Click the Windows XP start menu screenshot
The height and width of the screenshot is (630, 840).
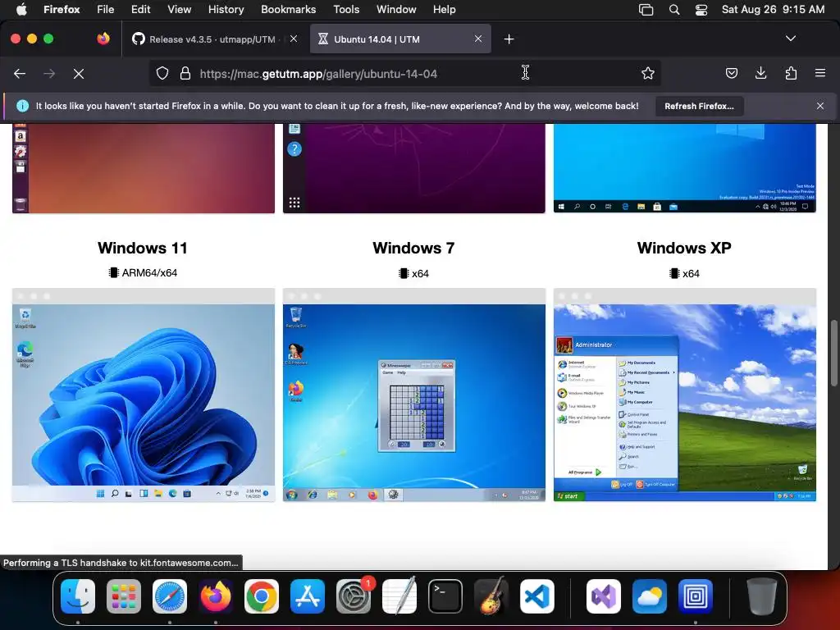tap(685, 395)
